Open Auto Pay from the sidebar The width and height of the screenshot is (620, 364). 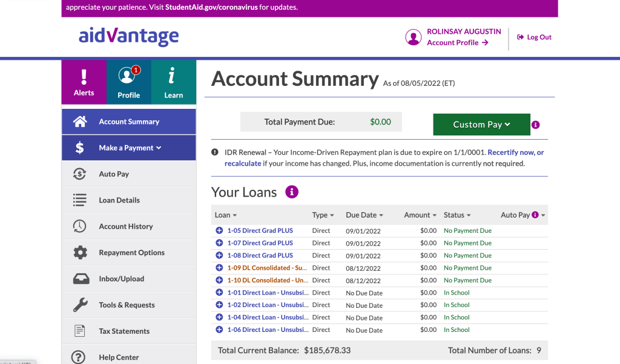(x=114, y=174)
